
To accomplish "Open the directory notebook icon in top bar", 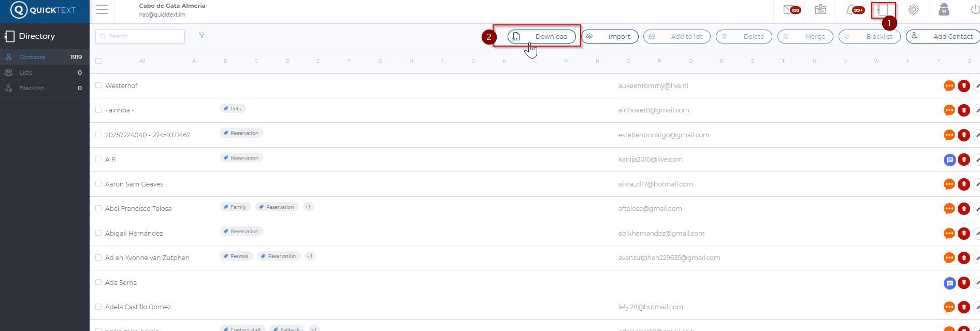I will pyautogui.click(x=883, y=10).
